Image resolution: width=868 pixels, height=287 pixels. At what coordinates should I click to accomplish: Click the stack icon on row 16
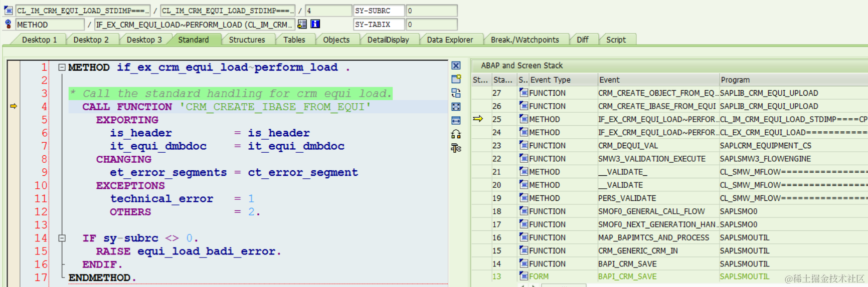click(x=524, y=237)
